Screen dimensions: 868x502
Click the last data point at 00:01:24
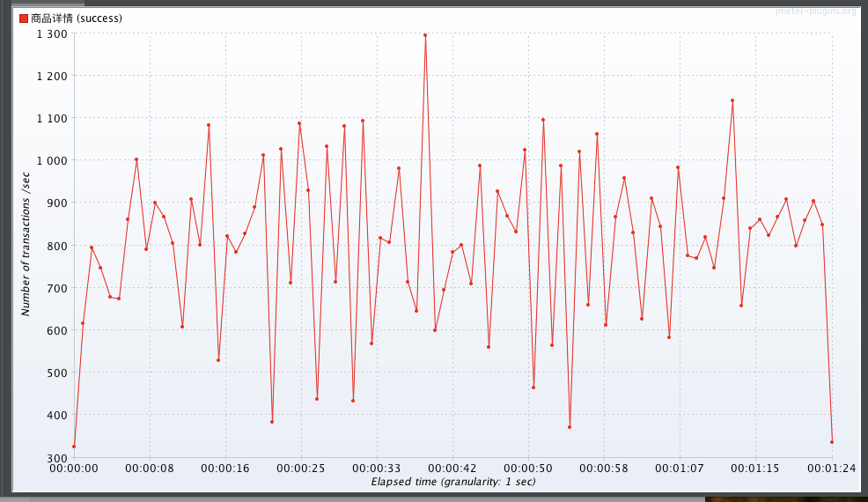tap(832, 442)
